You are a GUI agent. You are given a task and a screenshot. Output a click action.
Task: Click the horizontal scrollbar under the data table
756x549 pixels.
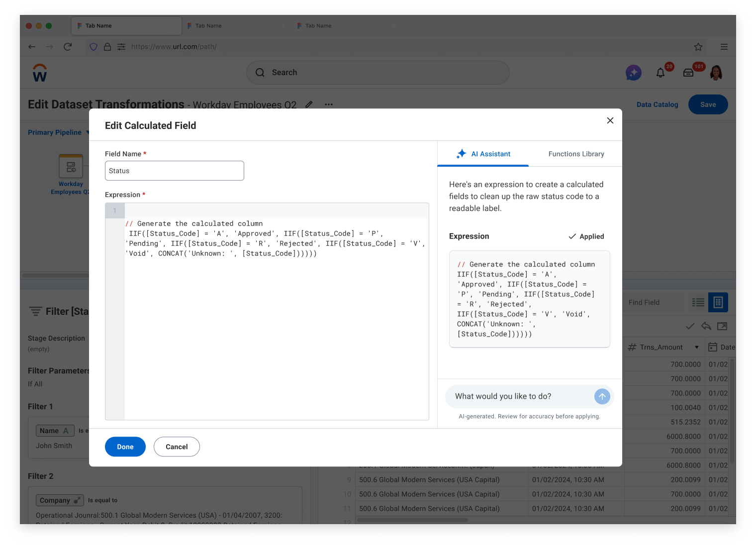(x=412, y=520)
